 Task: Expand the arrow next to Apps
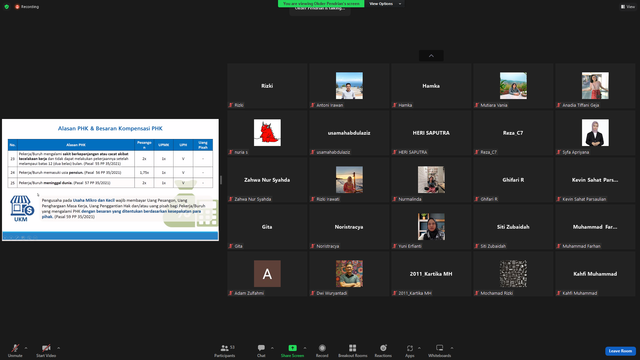[419, 348]
